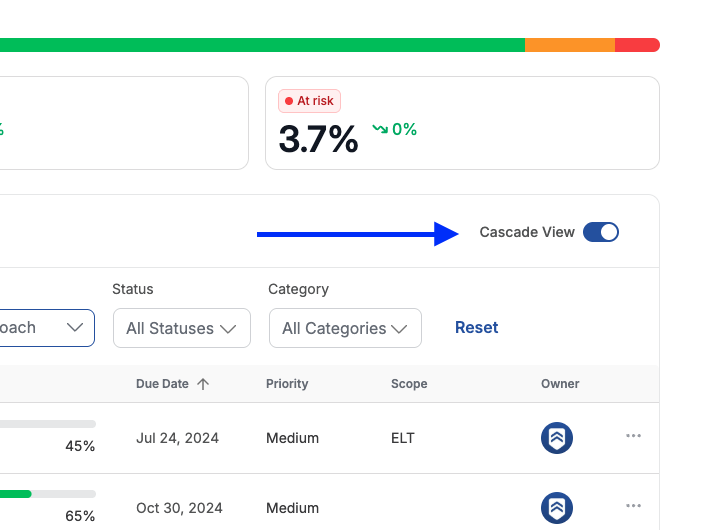Toggle the Cascade View switch
Screen dimensions: 717x530
(x=600, y=232)
